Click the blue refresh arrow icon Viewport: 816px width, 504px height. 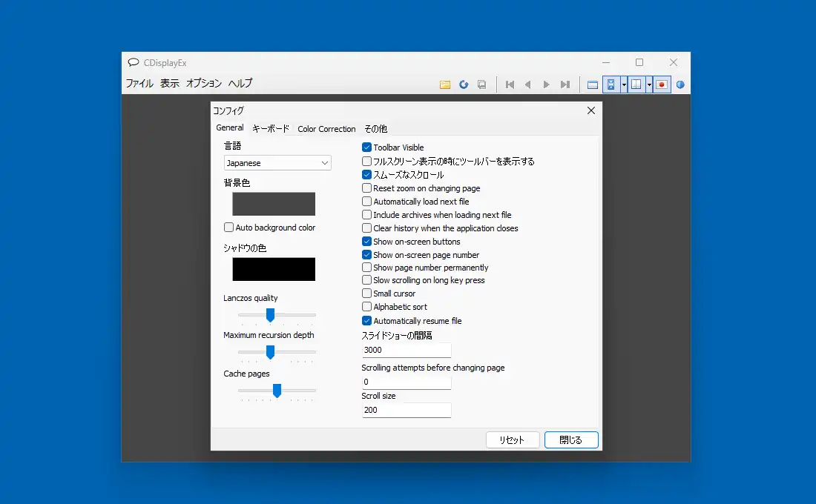(464, 84)
